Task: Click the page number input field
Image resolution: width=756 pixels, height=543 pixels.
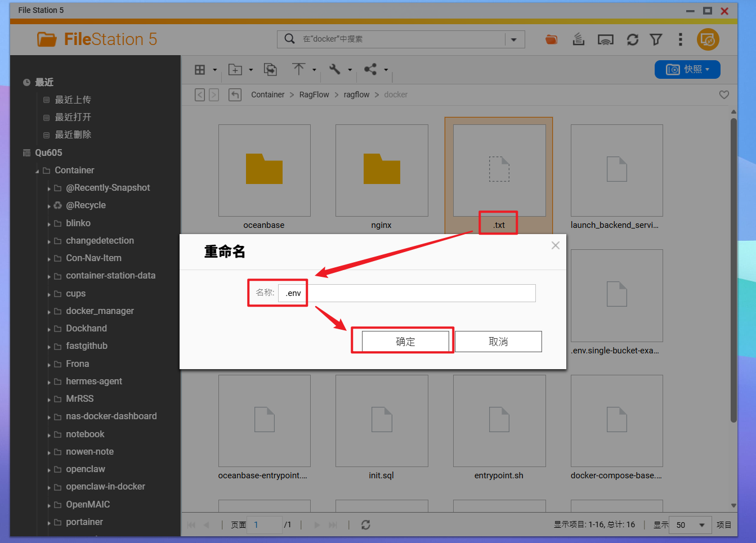Action: [x=265, y=525]
